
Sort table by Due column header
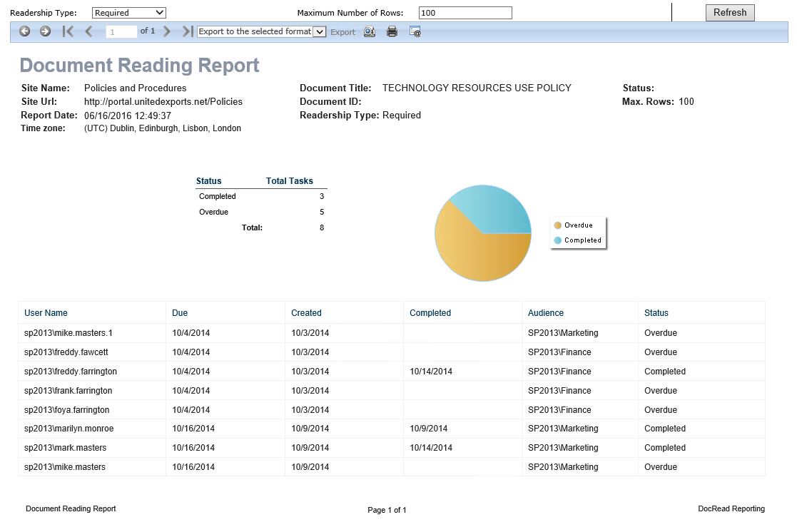click(180, 313)
